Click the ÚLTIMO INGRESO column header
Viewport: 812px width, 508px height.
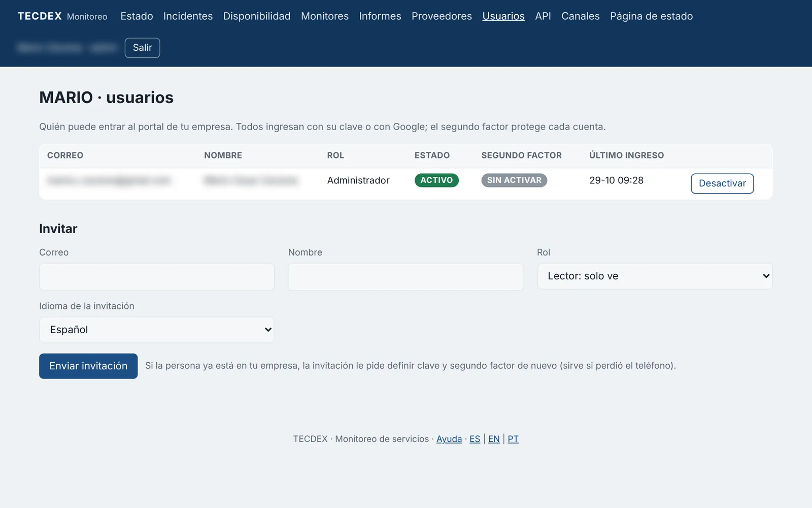(626, 155)
